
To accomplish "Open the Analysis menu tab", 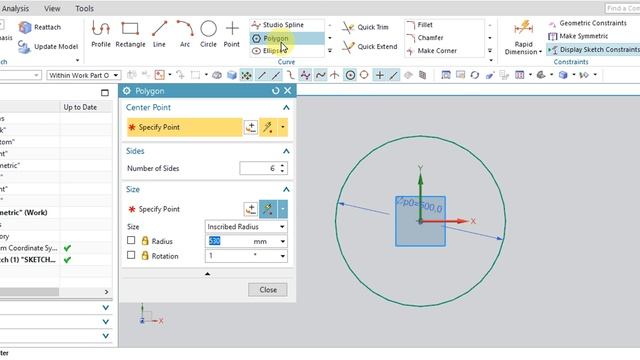I will [15, 8].
